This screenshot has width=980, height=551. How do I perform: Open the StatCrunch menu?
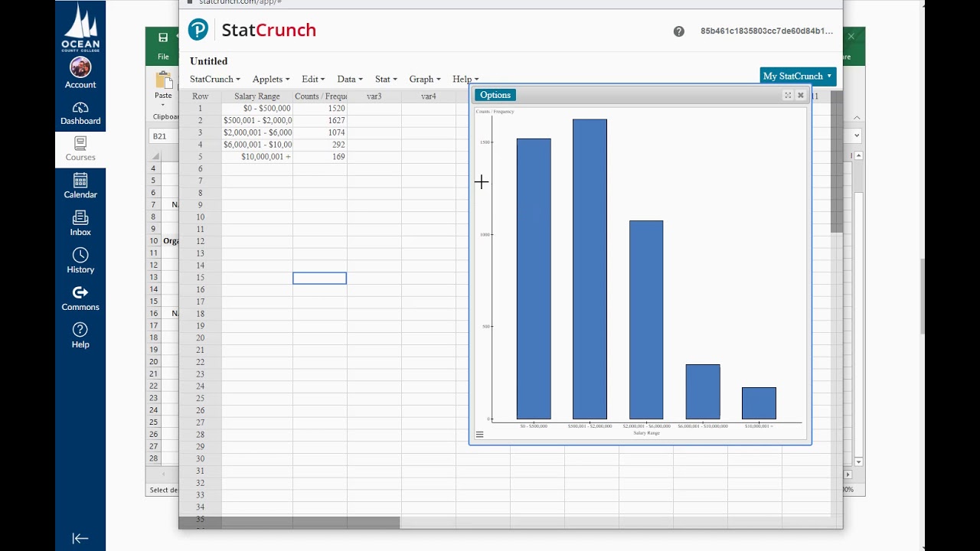coord(214,79)
